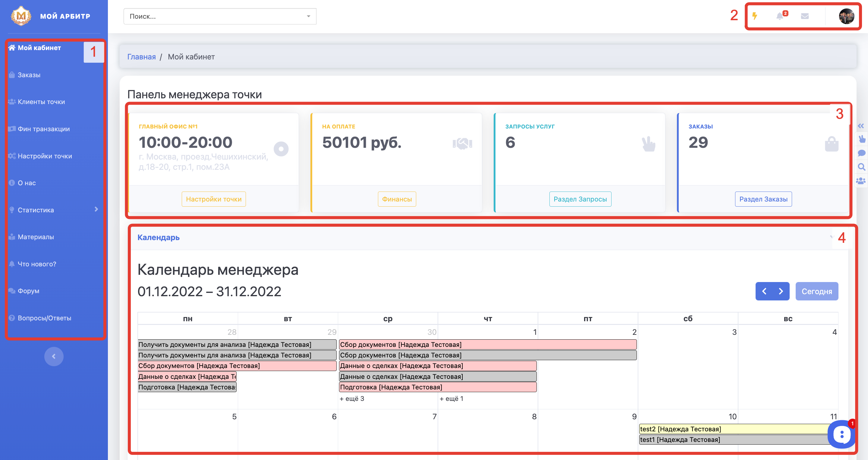Click the lightning bolt quick actions icon

click(755, 16)
